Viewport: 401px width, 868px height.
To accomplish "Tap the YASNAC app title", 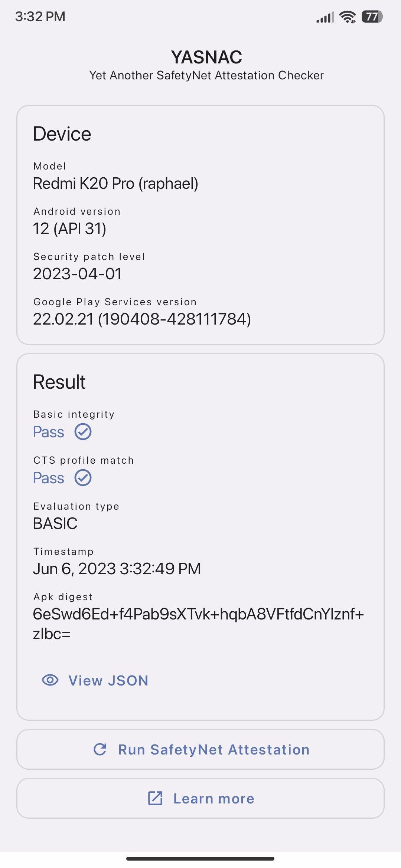I will [x=206, y=57].
